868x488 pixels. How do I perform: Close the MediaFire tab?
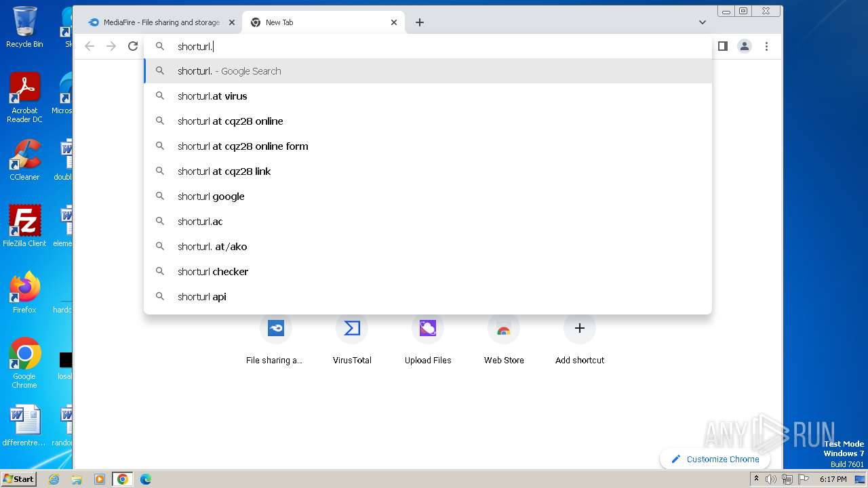pyautogui.click(x=231, y=22)
